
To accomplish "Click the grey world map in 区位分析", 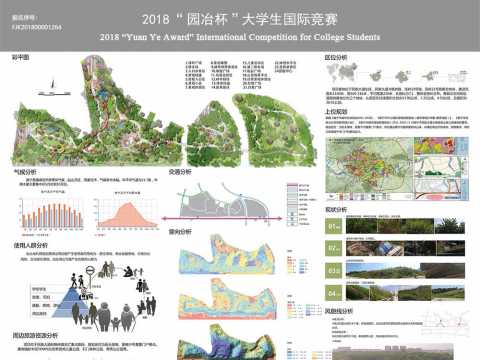I will click(x=342, y=72).
